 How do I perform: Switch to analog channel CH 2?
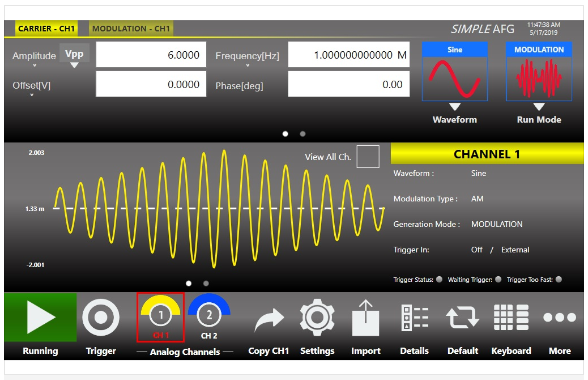pos(209,317)
